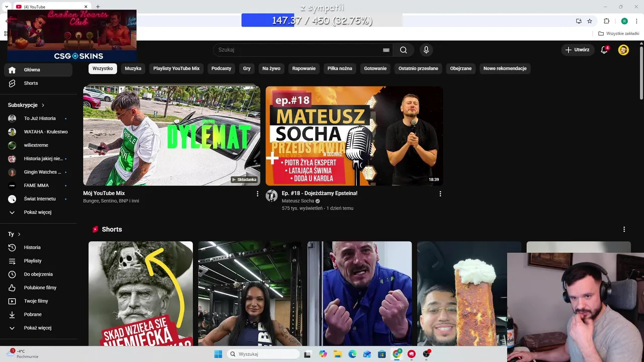Viewport: 644px width, 362px height.
Task: Open the Ty section chevron
Action: tap(19, 234)
